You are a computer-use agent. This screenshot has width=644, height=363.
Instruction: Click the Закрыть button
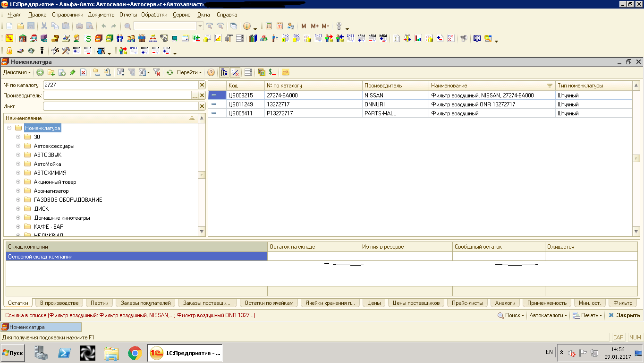[x=624, y=315]
